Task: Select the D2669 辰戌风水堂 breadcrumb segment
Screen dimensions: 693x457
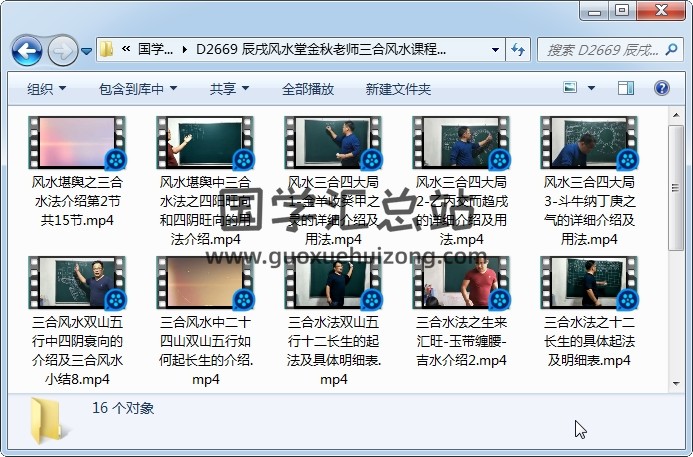Action: pos(321,49)
